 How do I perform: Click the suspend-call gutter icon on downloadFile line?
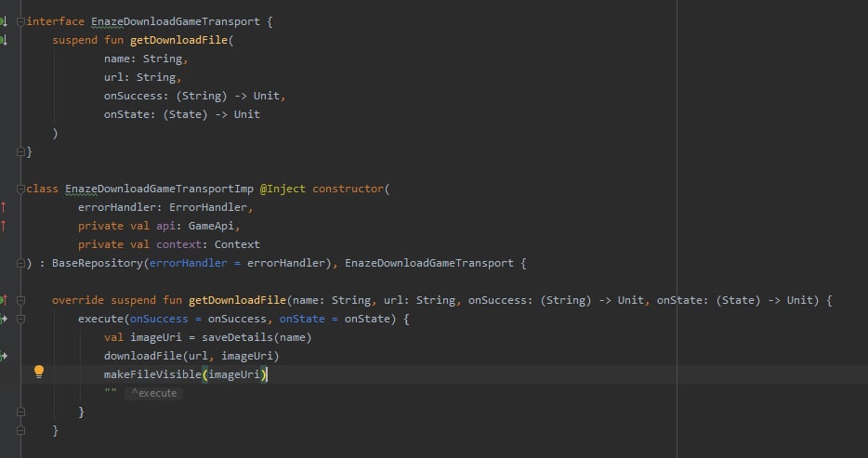click(x=4, y=356)
